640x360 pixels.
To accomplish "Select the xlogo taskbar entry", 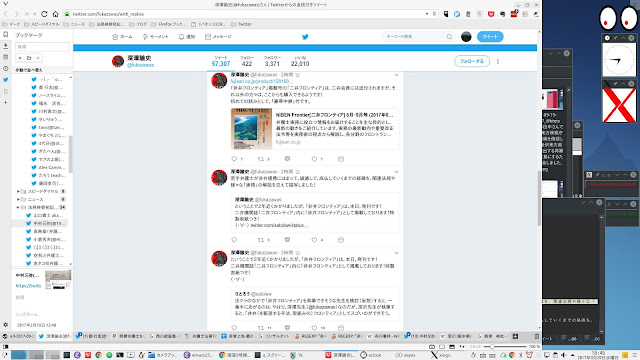I will (x=441, y=355).
